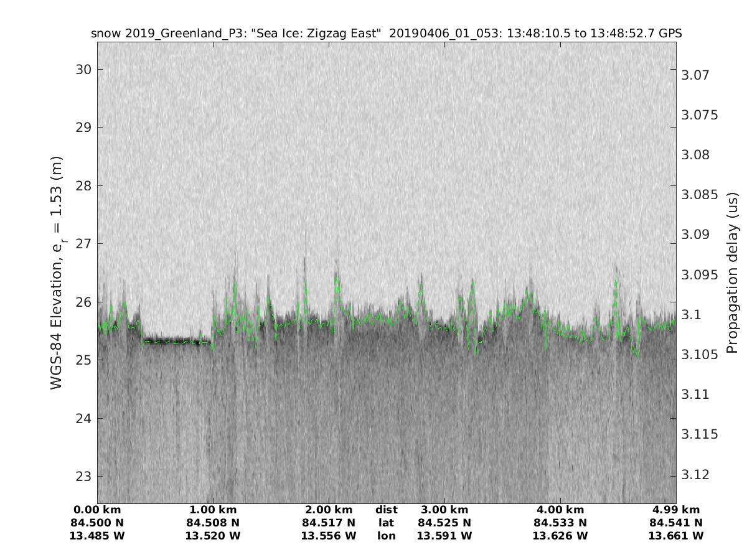Click the 3.095 propagation delay tick
Screen dimensions: 747x560
coord(699,275)
